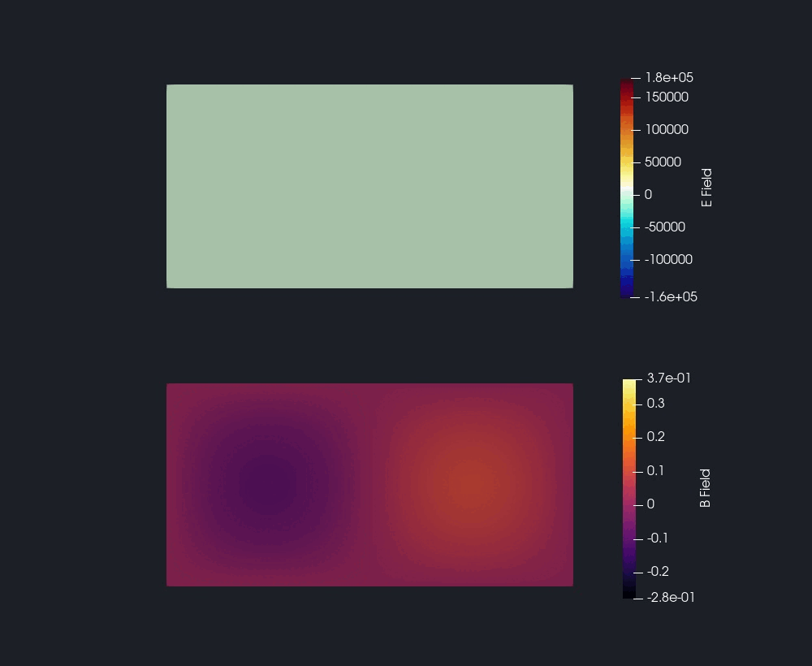812x666 pixels.
Task: Click the '3.7e-01' maximum label
Action: point(669,378)
